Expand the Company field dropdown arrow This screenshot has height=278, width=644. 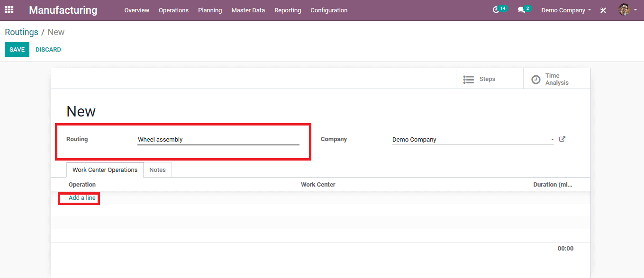tap(552, 140)
